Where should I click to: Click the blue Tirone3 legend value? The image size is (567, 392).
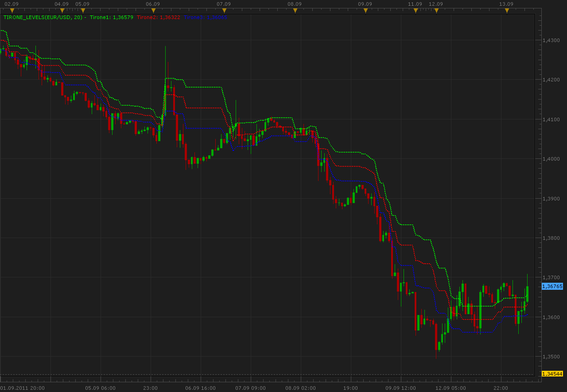click(x=205, y=17)
